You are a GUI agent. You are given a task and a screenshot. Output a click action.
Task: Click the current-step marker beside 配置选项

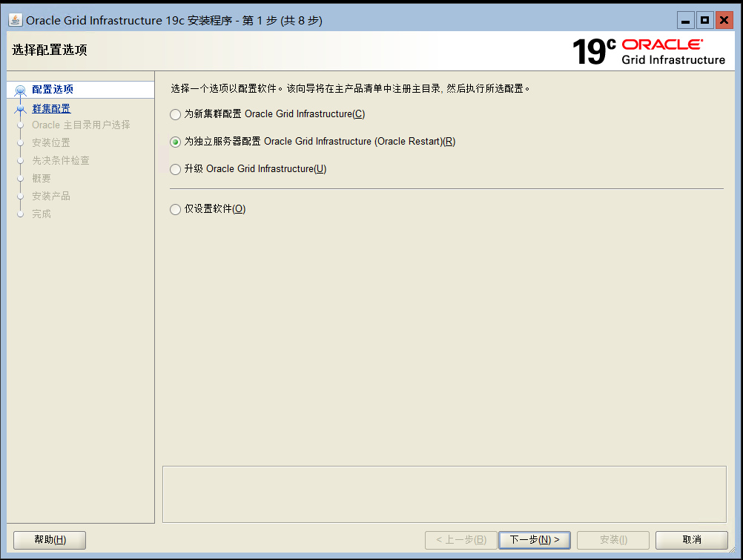20,90
